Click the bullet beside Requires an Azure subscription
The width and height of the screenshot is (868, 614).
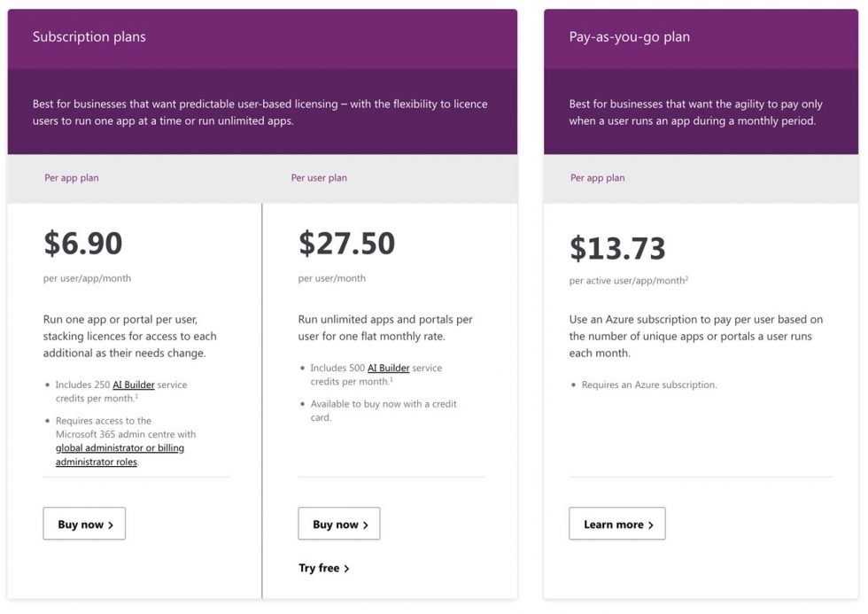[572, 385]
